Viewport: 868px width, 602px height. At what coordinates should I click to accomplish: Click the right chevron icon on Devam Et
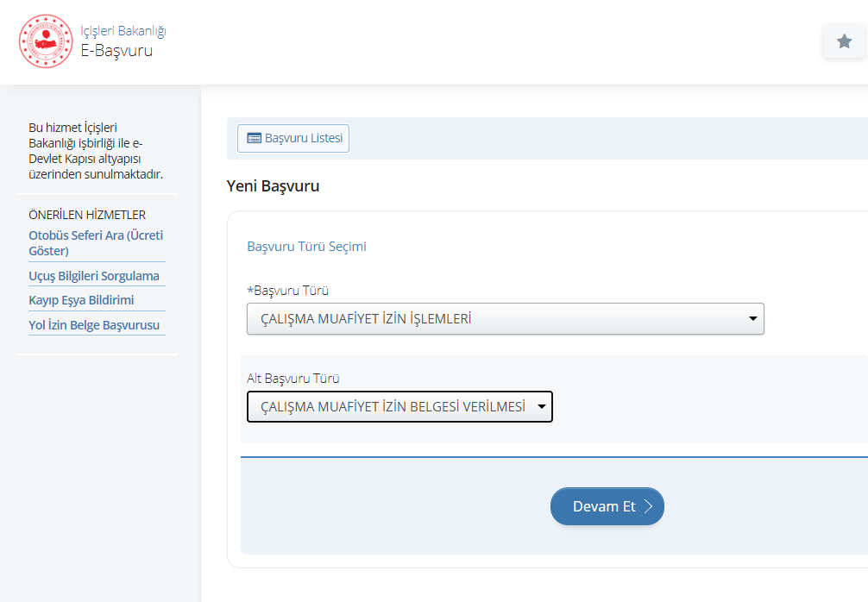pos(648,506)
